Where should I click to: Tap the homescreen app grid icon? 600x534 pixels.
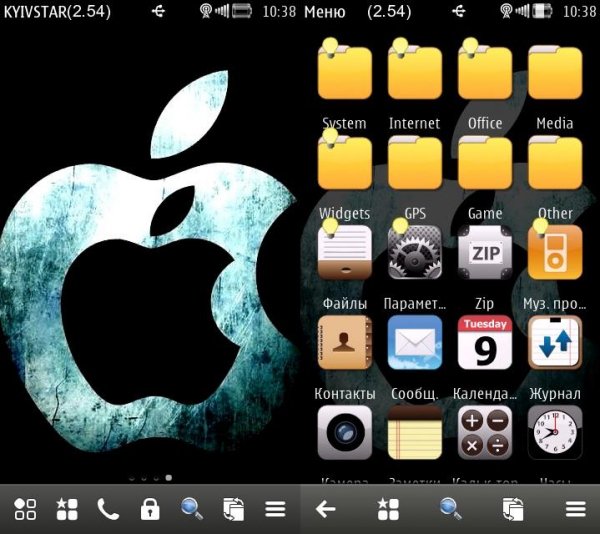(25, 509)
